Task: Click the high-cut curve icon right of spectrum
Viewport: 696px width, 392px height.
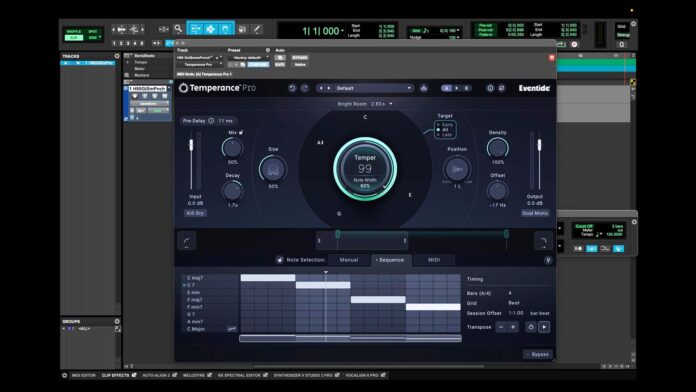Action: tap(544, 241)
